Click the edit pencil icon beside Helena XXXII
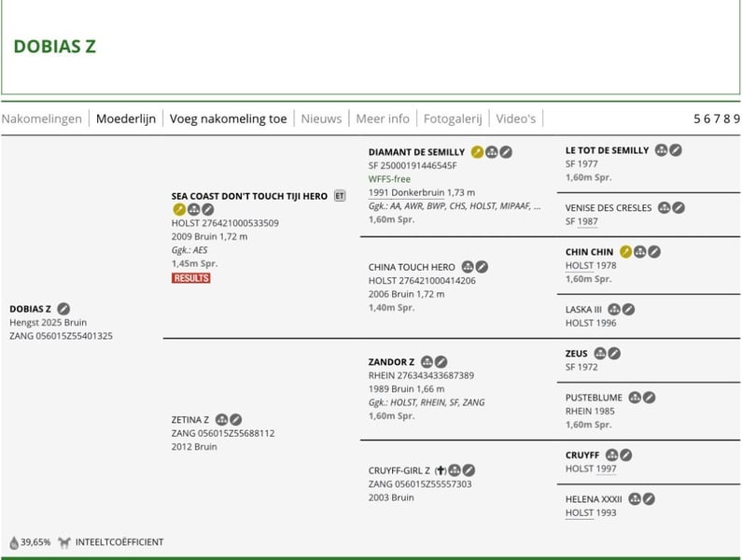Viewport: 742px width, 560px height. 650,499
